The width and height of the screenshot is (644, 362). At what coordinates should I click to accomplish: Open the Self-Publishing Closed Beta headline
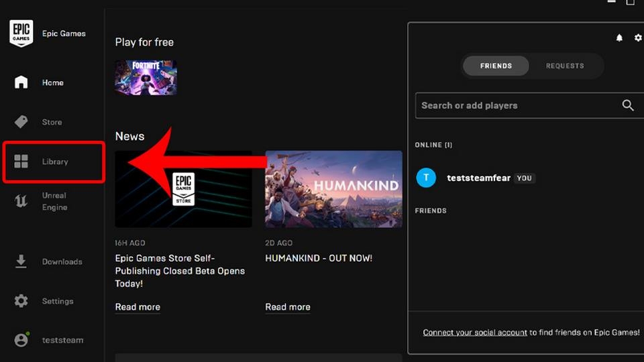pyautogui.click(x=180, y=271)
